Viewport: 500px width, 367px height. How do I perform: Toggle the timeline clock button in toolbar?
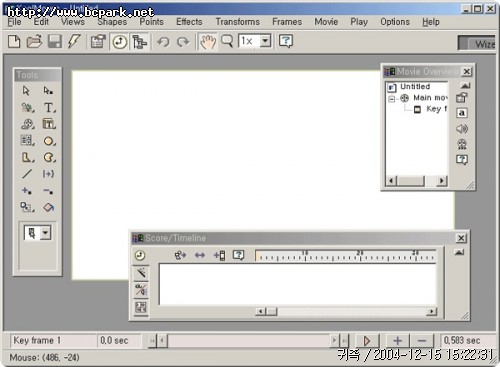coord(119,42)
